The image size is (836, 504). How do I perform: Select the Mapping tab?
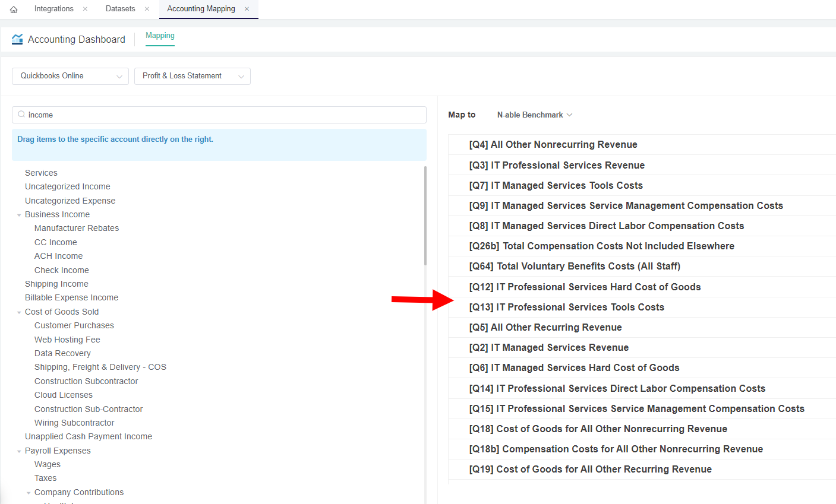point(160,36)
